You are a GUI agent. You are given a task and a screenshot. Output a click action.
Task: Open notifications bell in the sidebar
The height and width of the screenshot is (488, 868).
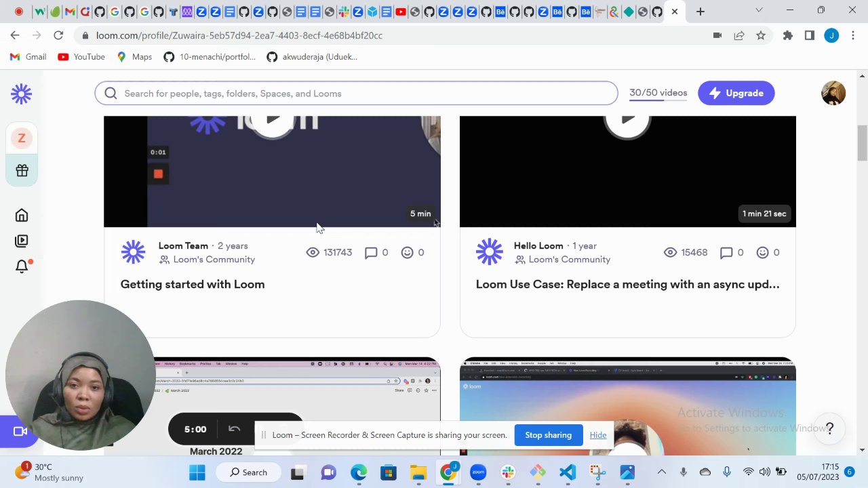coord(22,266)
